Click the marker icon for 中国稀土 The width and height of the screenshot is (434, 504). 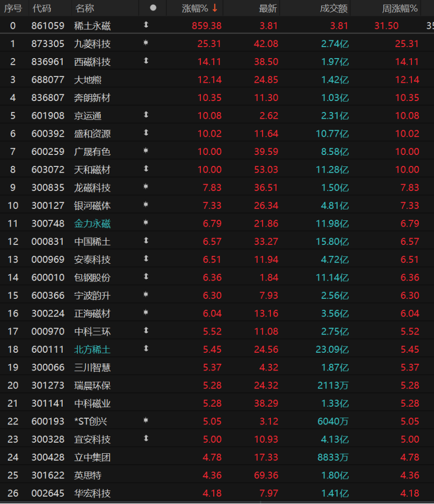click(146, 241)
